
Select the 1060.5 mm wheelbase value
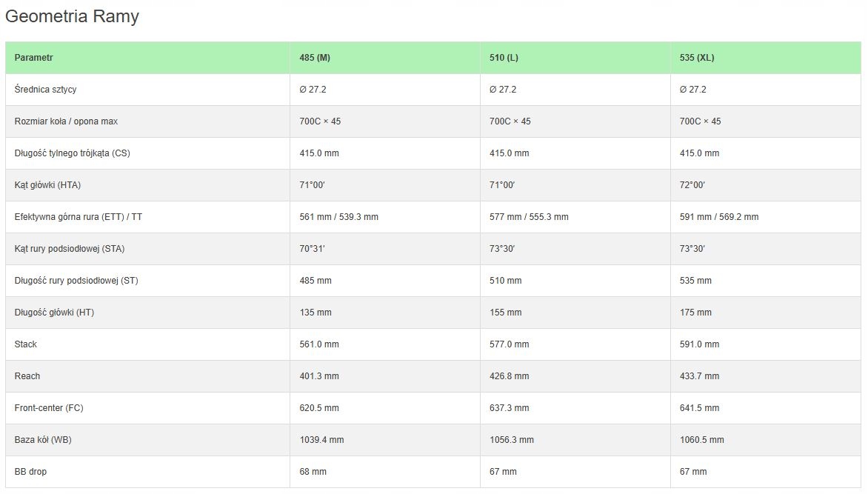[701, 440]
